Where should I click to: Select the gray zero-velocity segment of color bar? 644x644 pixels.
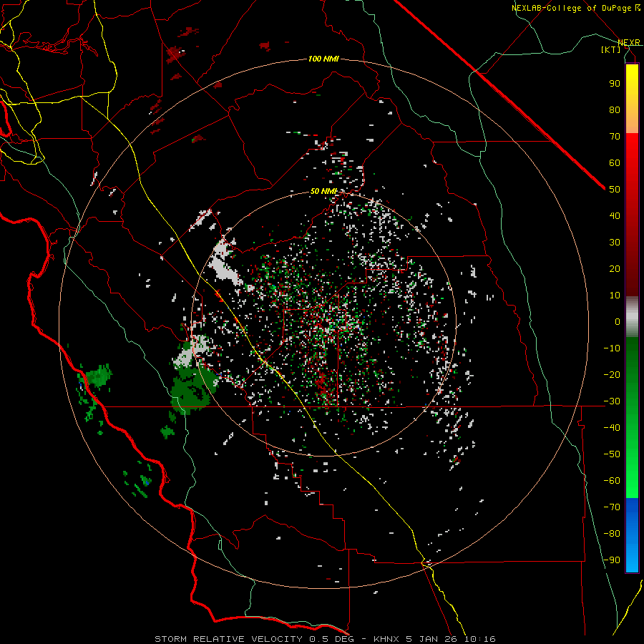632,316
